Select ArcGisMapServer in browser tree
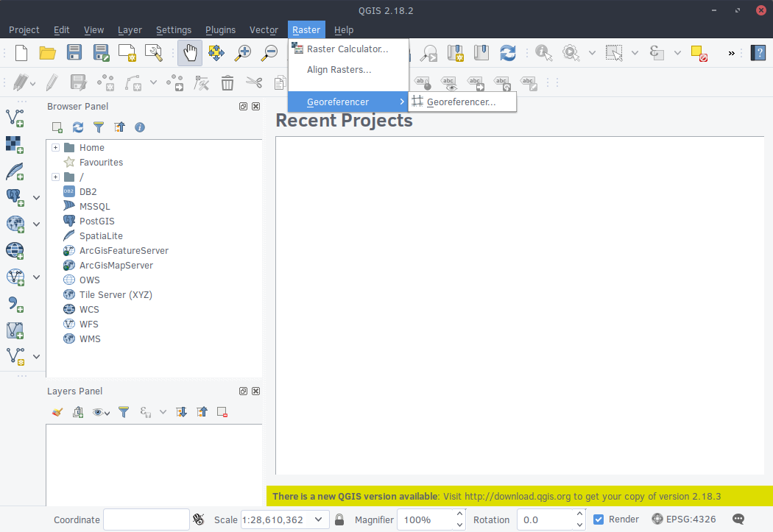The image size is (773, 532). tap(116, 266)
